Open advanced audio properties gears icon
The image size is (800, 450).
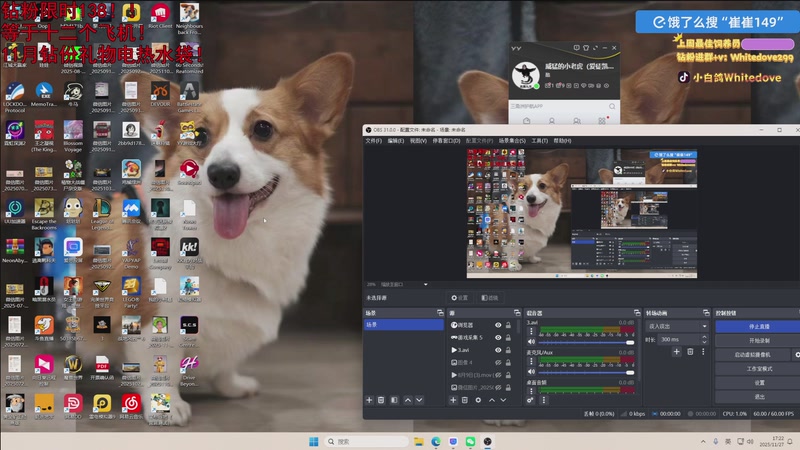530,400
